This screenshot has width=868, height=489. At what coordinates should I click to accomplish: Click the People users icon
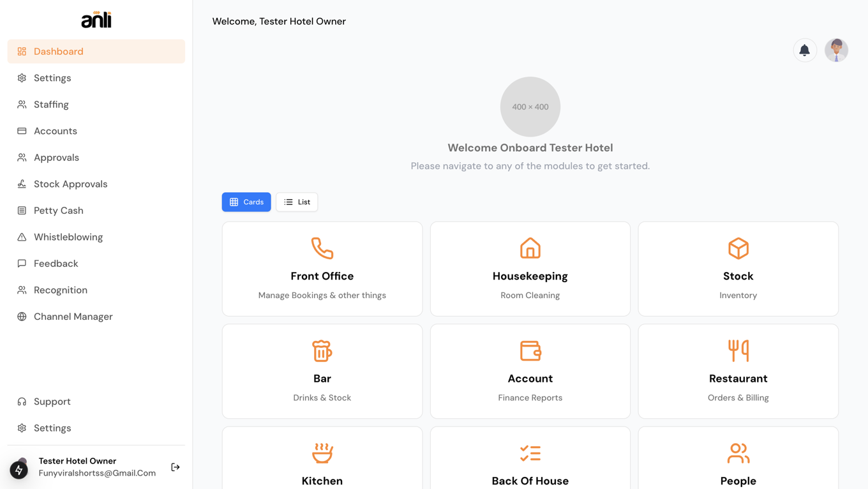[x=738, y=453]
